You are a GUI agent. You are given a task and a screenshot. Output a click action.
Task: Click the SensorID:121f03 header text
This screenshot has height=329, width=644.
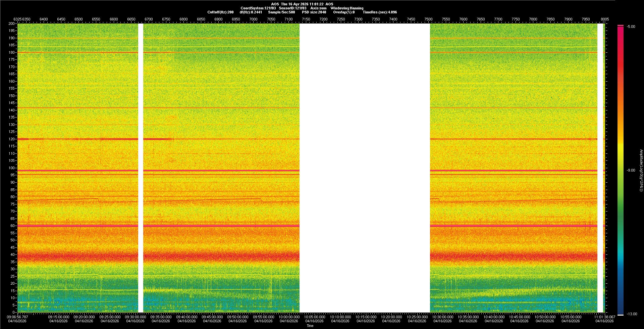(x=292, y=8)
